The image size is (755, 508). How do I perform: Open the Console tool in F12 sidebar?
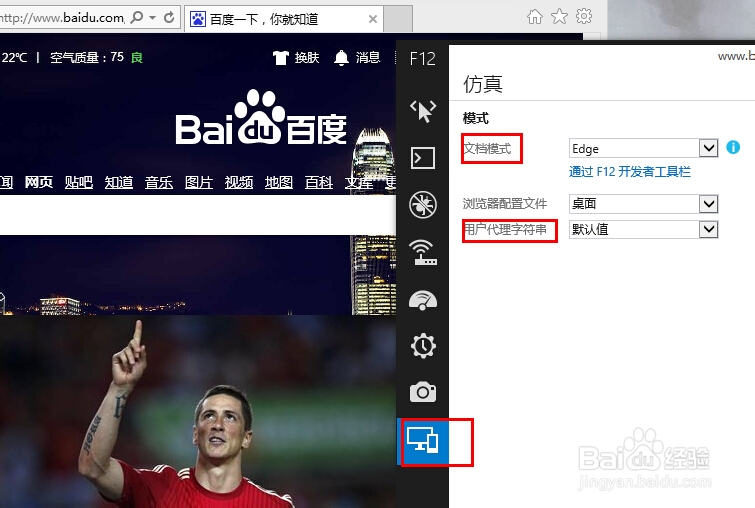point(423,158)
